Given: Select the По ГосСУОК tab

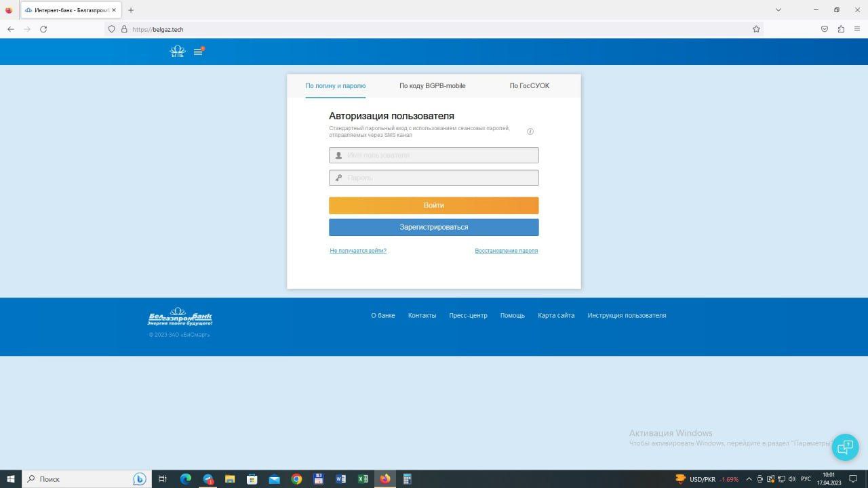Looking at the screenshot, I should [529, 86].
